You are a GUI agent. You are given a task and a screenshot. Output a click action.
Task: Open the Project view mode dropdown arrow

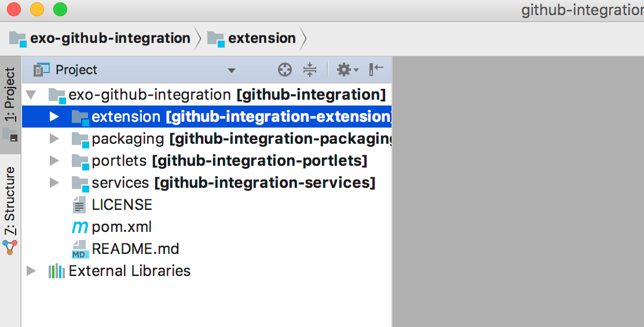pos(232,70)
